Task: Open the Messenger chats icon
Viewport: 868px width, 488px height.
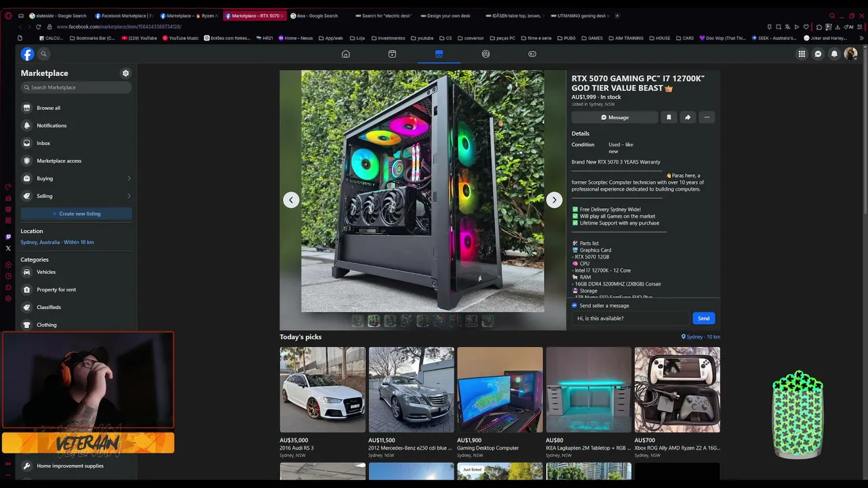Action: pos(818,54)
